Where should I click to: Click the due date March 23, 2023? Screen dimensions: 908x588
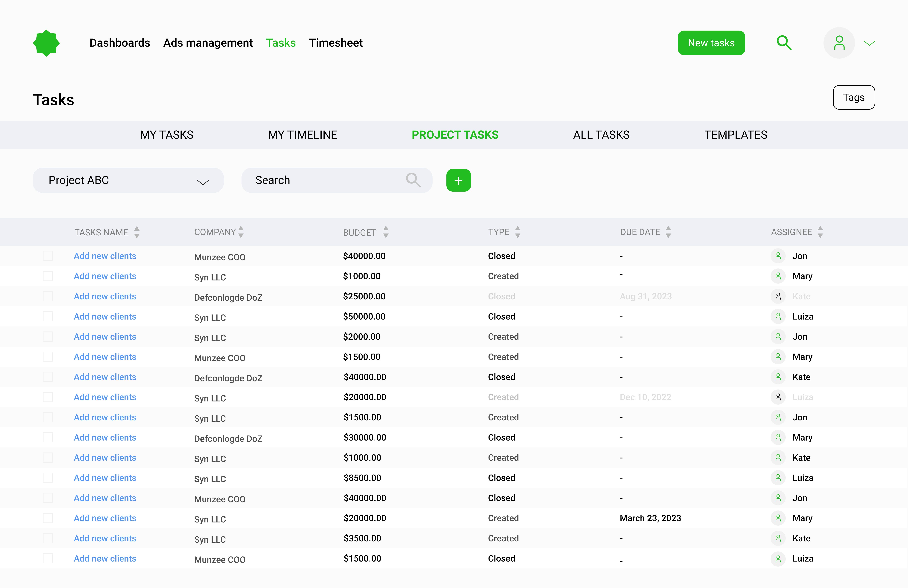pos(650,518)
